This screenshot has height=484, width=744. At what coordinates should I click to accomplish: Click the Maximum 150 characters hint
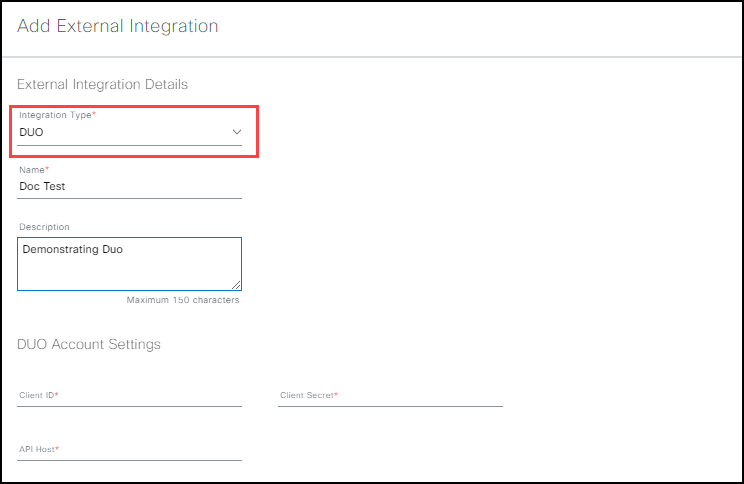tap(183, 300)
